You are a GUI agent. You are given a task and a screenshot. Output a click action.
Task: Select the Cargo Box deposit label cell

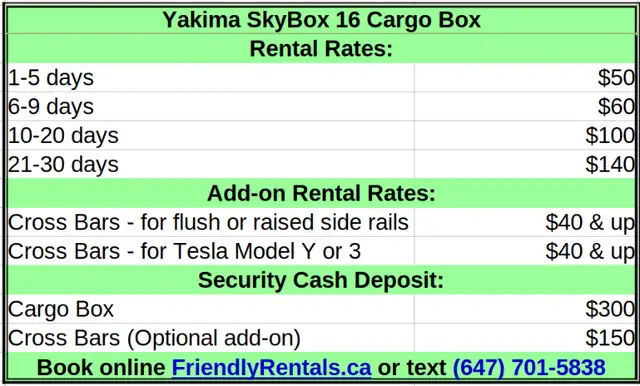pos(211,309)
